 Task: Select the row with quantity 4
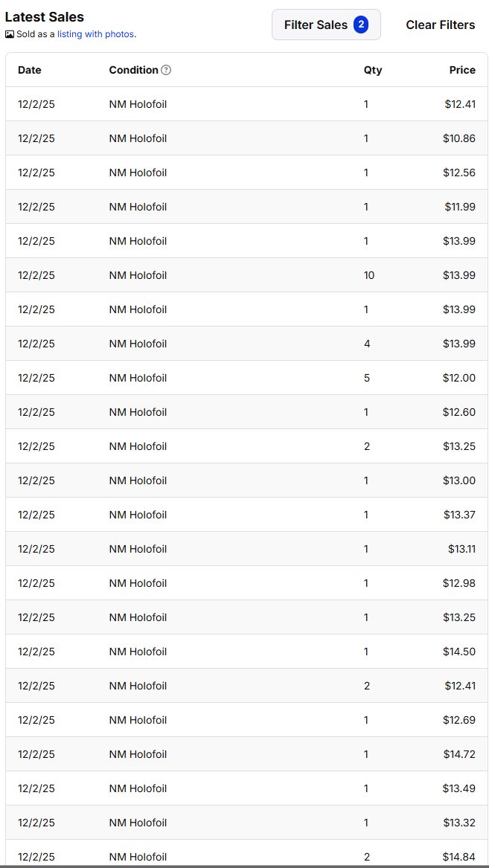coord(246,343)
